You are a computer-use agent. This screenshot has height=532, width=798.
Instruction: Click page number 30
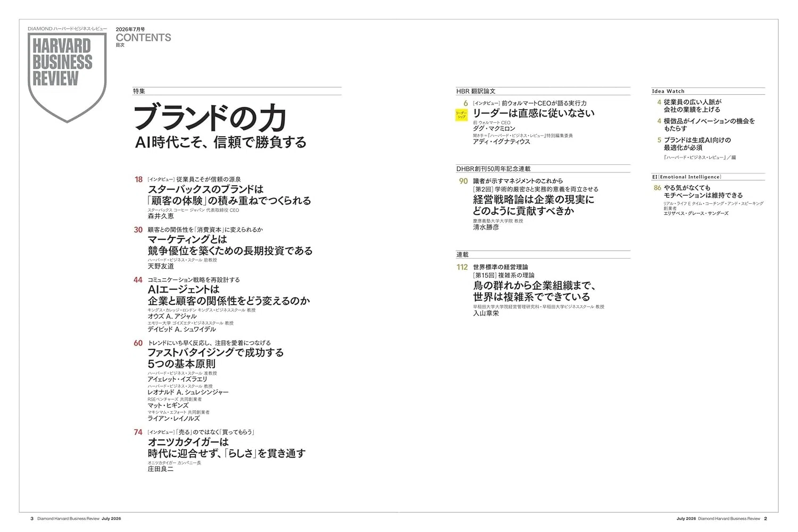138,230
